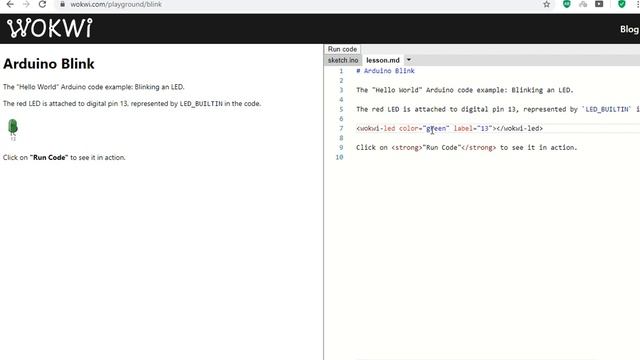
Task: Reload the page
Action: [x=42, y=4]
